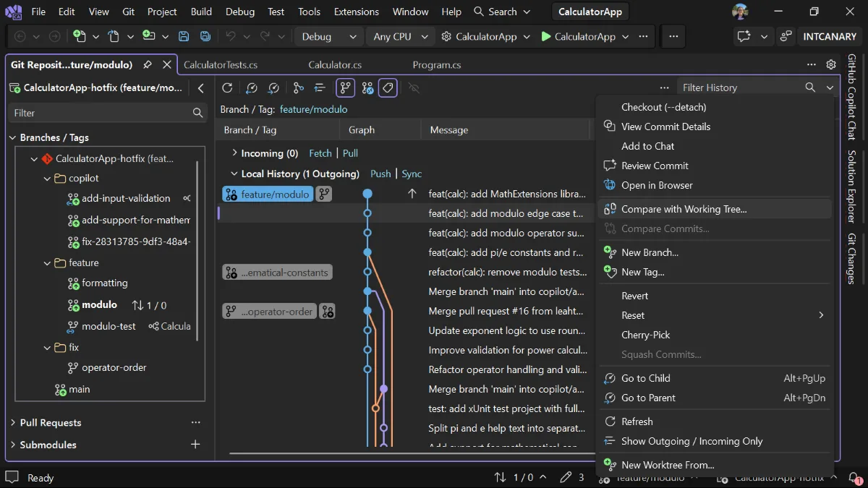Click the branch actions icon beside Pull
Viewport: 868px width, 488px height.
(299, 87)
